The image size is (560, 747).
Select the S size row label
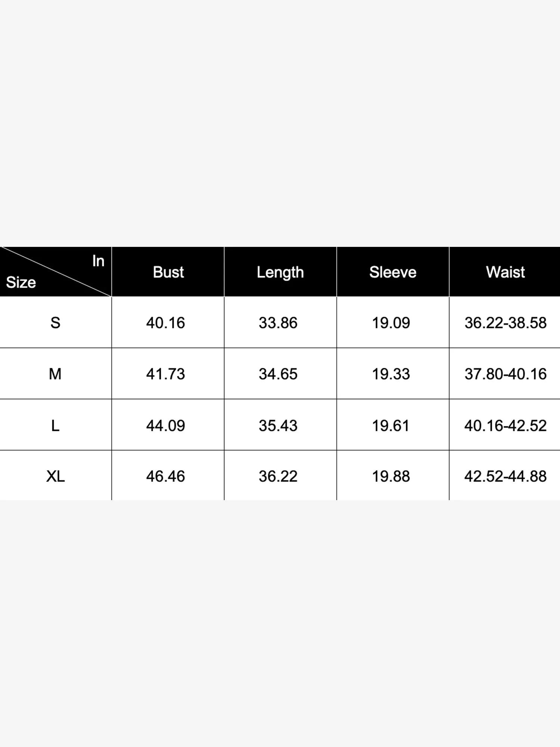point(55,323)
